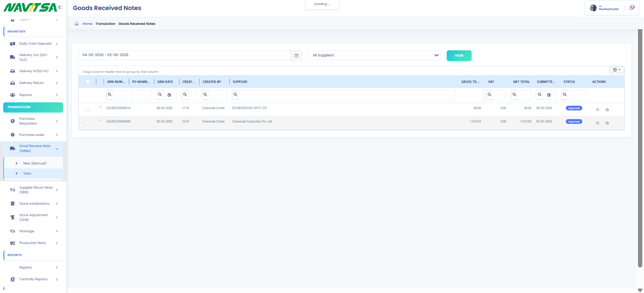Click the VAT filter field
This screenshot has width=644, height=293.
[499, 95]
